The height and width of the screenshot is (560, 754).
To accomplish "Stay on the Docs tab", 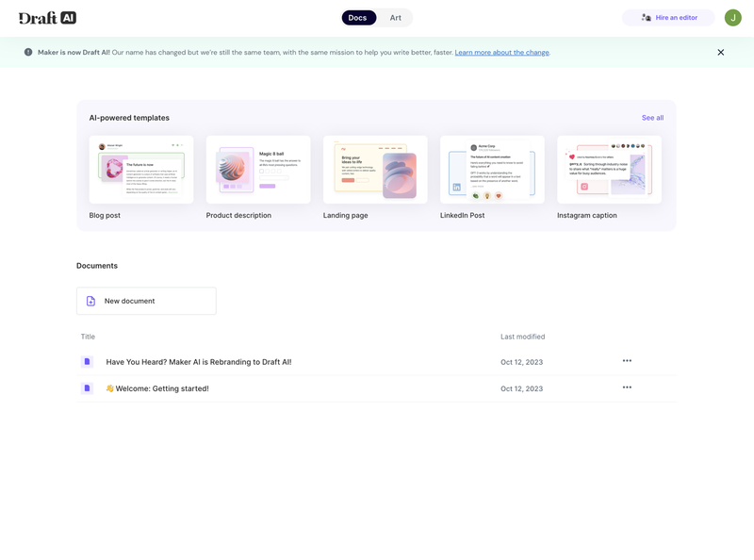I will click(358, 17).
